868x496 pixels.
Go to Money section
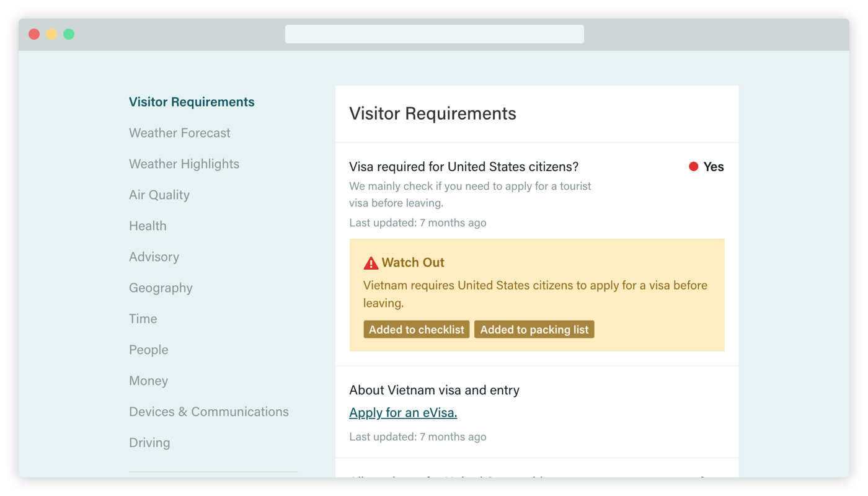tap(148, 381)
